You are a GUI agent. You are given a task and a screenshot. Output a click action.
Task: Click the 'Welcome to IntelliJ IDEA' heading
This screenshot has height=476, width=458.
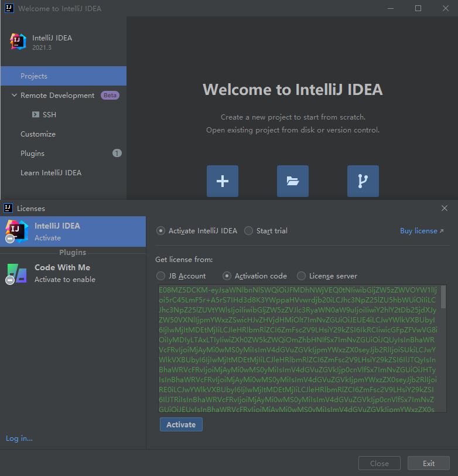pyautogui.click(x=293, y=90)
